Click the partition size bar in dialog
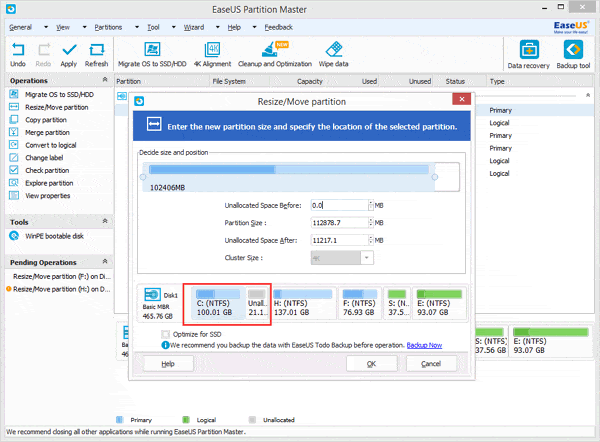 289,170
